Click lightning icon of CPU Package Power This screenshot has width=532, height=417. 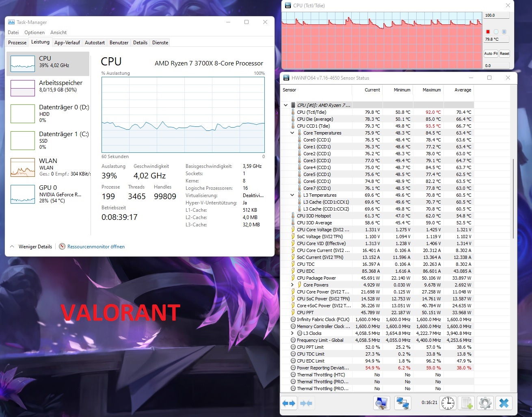(x=293, y=278)
